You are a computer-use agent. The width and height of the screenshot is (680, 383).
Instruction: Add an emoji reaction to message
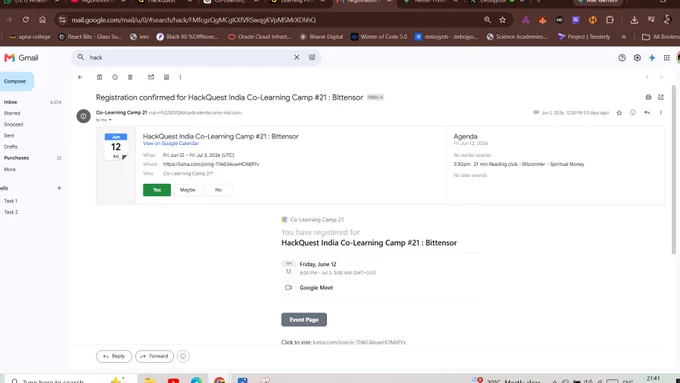point(633,113)
